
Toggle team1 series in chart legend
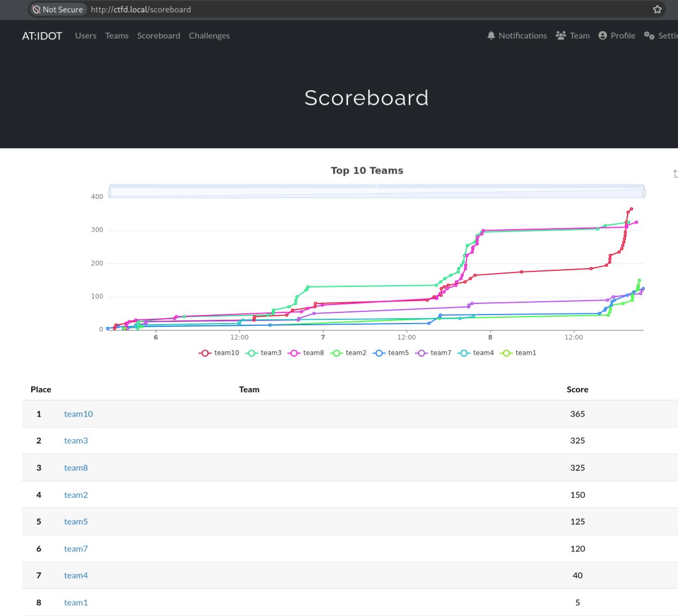[518, 353]
